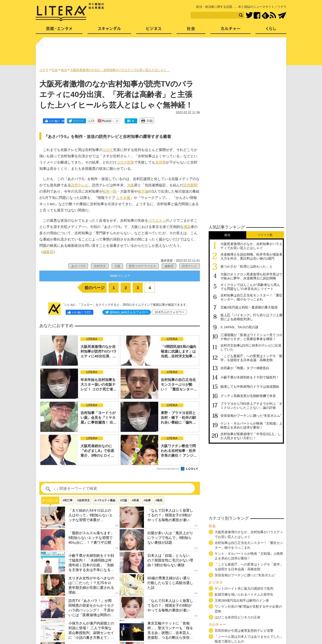
Task: Open the スキャンダル menu
Action: 109,29
